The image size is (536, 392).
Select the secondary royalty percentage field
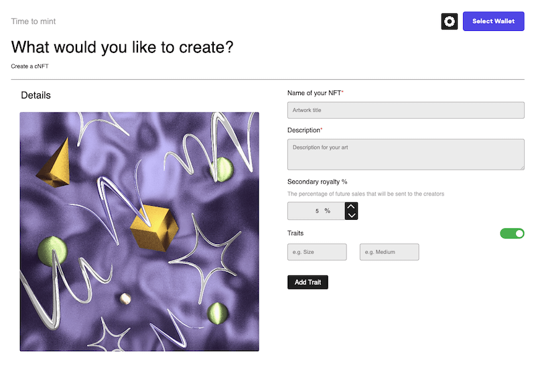pyautogui.click(x=315, y=211)
